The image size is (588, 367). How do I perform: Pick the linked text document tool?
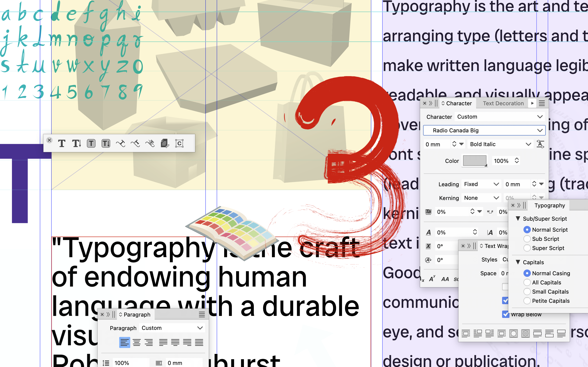[x=165, y=143]
